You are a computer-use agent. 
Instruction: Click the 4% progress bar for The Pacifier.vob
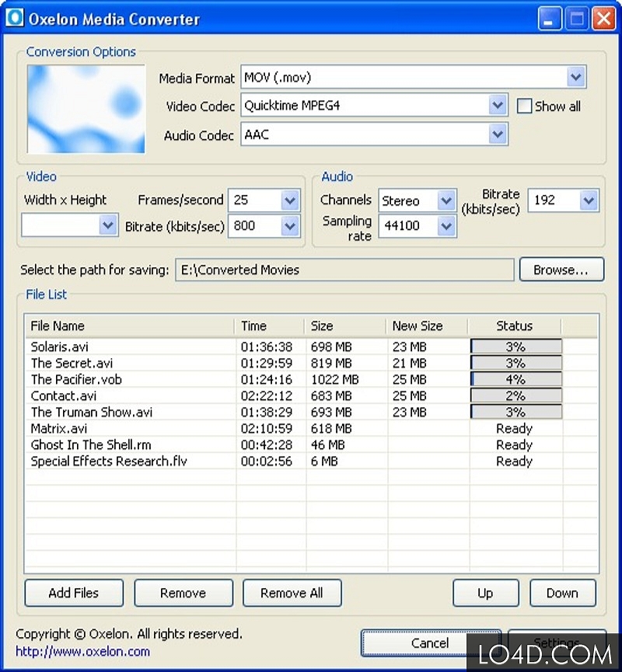coord(516,379)
